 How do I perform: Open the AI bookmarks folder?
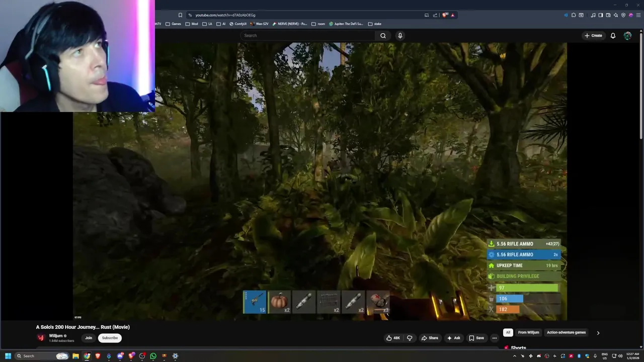[221, 24]
